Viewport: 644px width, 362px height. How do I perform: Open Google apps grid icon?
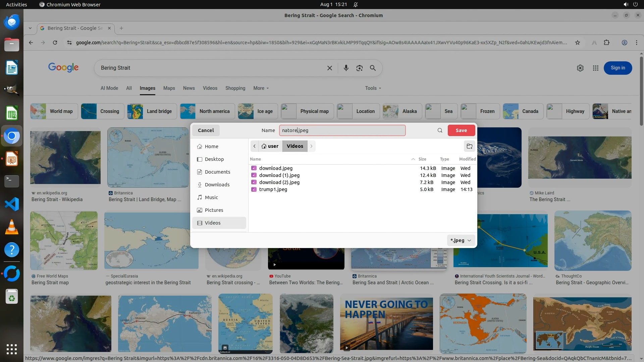[x=595, y=68]
